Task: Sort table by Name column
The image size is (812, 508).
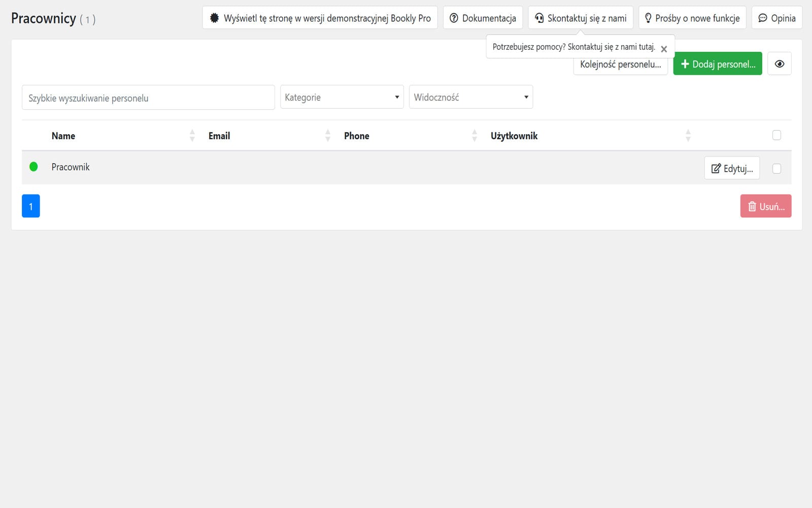Action: point(122,136)
